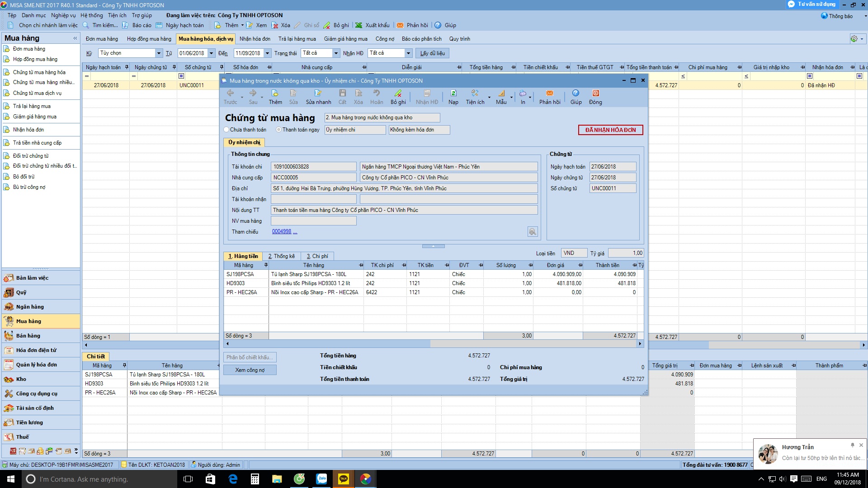
Task: Click the Phản hồi icon in dialog toolbar
Action: click(x=550, y=93)
